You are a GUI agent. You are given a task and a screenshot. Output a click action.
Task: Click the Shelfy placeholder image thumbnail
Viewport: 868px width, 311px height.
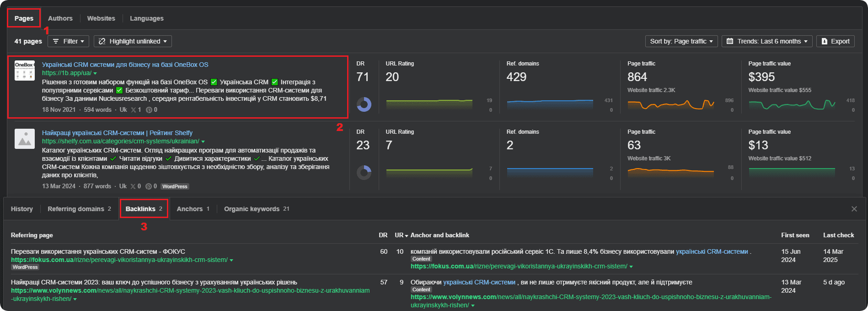[25, 139]
